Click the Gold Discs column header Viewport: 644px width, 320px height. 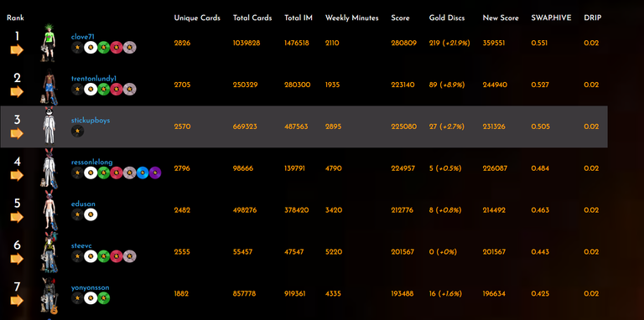pyautogui.click(x=447, y=18)
